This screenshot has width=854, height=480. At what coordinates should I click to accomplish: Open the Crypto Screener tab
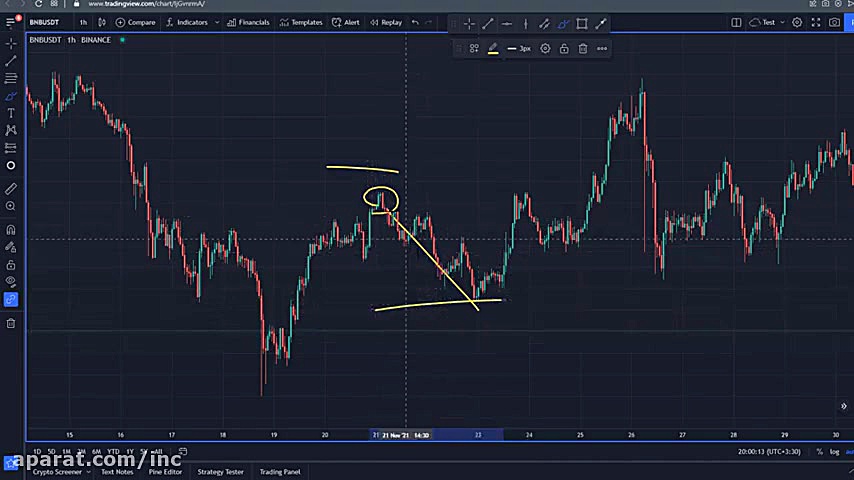[x=57, y=472]
